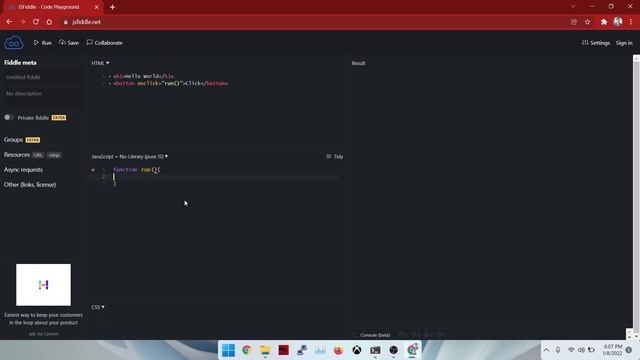Toggle the Private fiddle switch
Image resolution: width=640 pixels, height=360 pixels.
[9, 117]
